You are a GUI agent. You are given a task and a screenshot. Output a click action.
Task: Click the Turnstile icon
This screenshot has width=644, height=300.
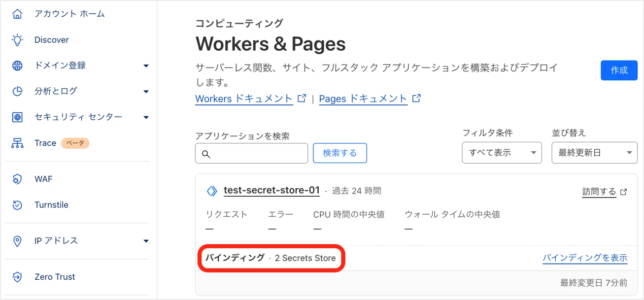17,205
